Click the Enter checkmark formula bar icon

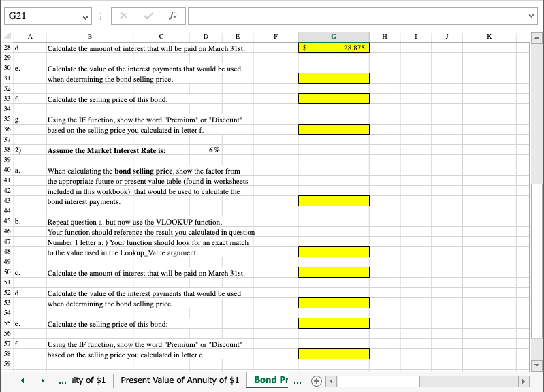pyautogui.click(x=148, y=16)
